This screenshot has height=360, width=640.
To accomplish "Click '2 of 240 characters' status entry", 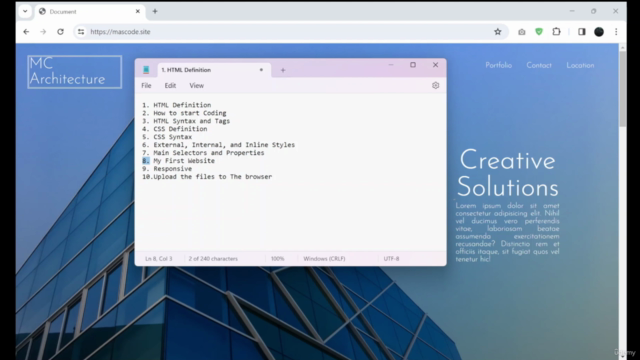I will coord(213,259).
